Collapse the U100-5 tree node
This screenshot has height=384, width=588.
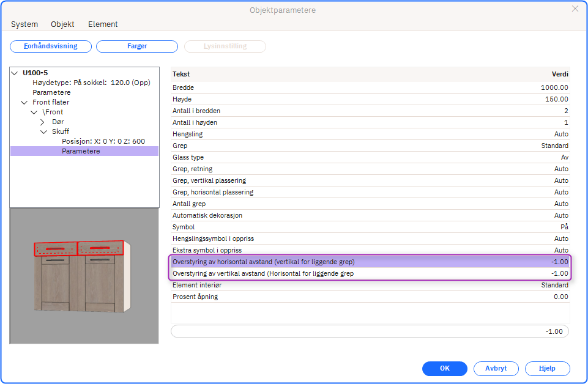click(x=15, y=73)
